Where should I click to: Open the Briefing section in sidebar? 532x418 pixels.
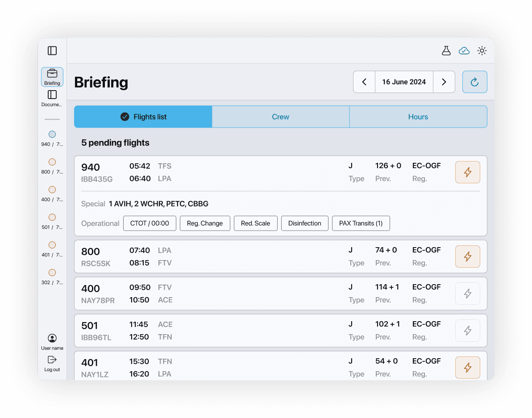(52, 77)
